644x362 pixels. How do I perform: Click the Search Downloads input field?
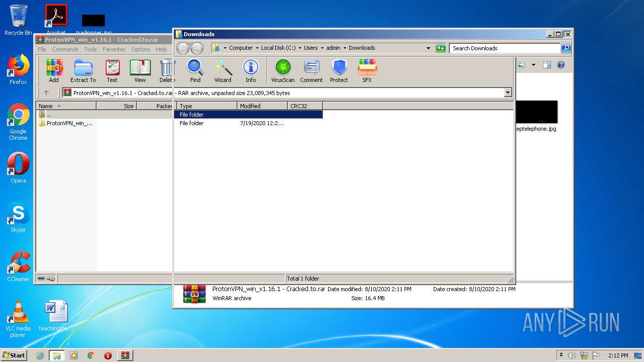[x=505, y=48]
